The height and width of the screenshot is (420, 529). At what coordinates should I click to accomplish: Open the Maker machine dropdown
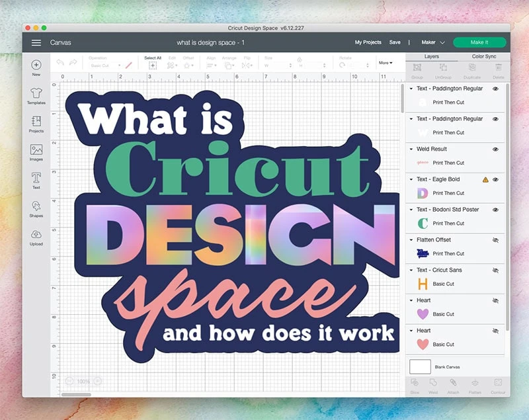pyautogui.click(x=433, y=42)
